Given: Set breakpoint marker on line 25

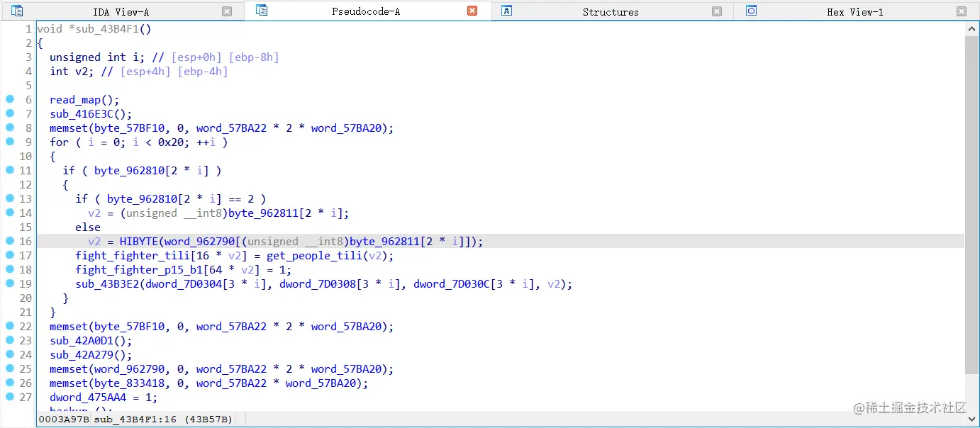Looking at the screenshot, I should (10, 368).
